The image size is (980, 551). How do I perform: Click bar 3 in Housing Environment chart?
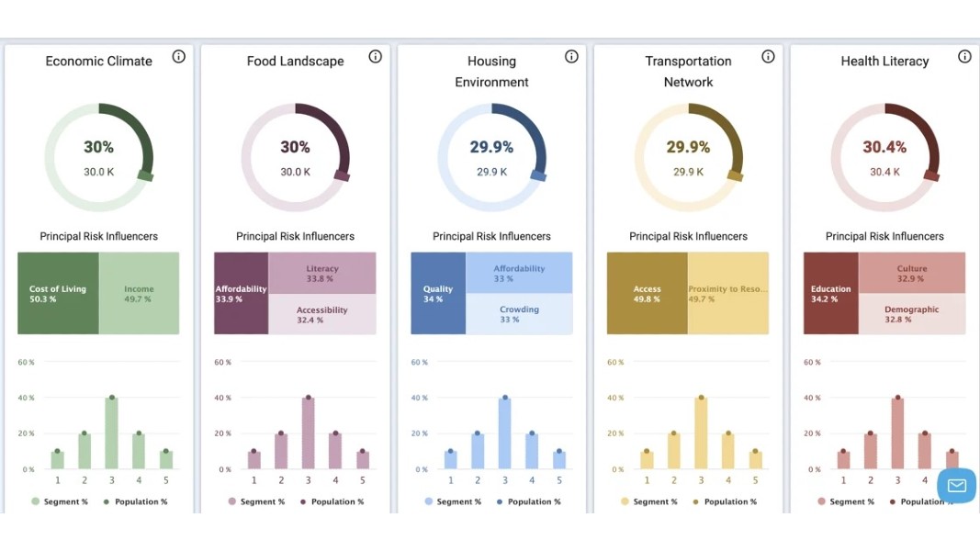click(505, 433)
